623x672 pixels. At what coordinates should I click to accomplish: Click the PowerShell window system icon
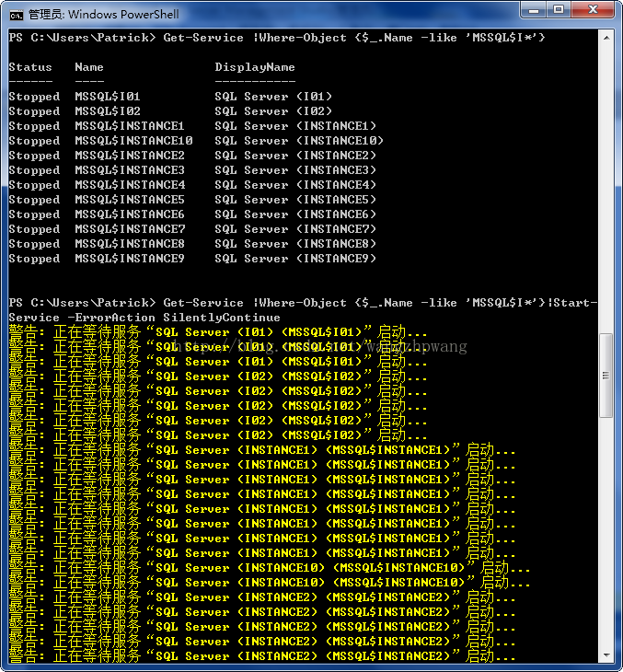16,15
